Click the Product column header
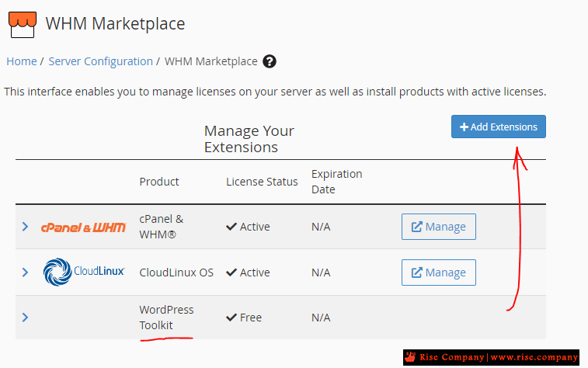 coord(159,182)
